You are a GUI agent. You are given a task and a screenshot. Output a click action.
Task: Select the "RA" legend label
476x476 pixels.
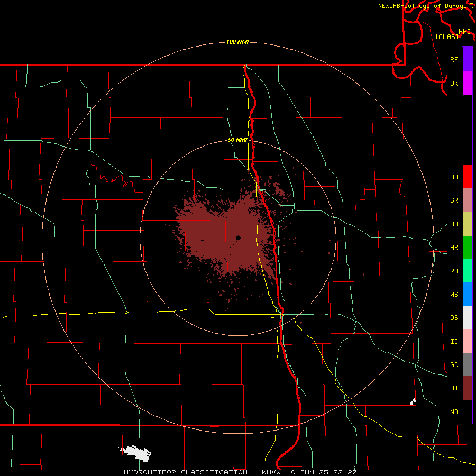(454, 271)
